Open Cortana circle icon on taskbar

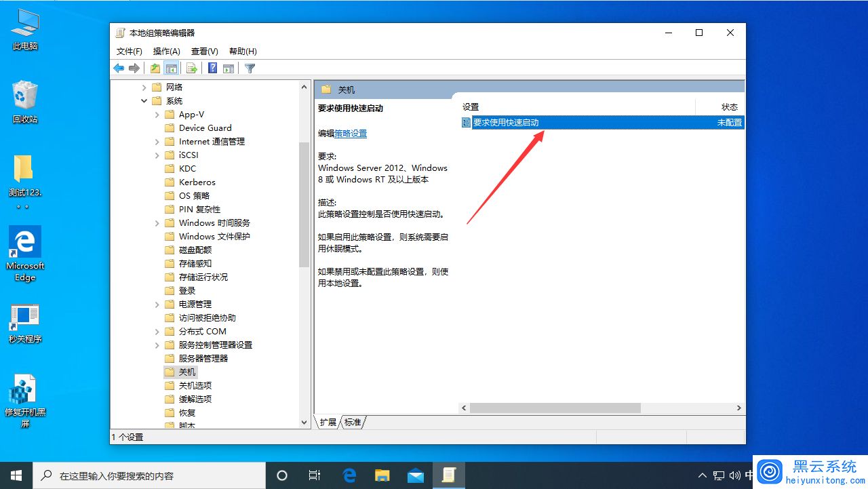(x=283, y=475)
